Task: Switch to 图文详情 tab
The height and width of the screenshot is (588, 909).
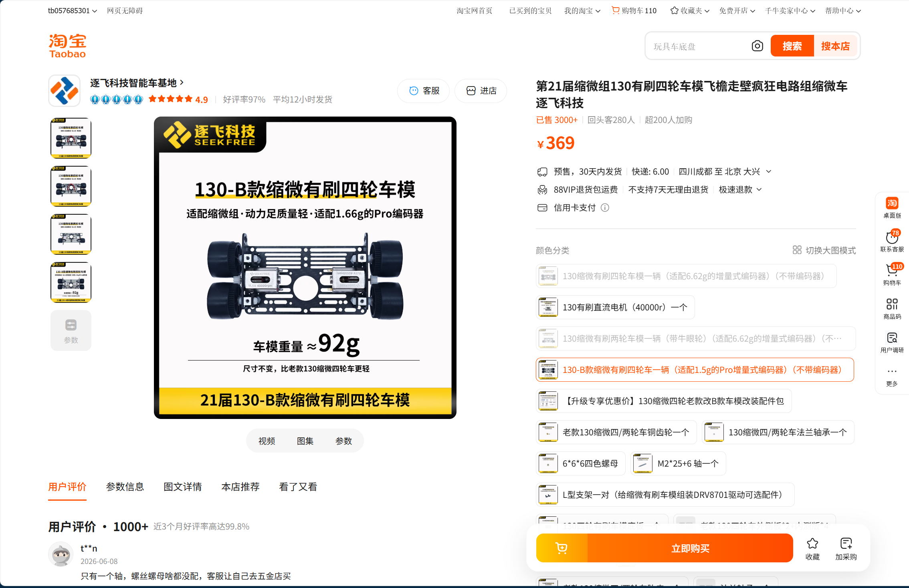Action: [183, 487]
